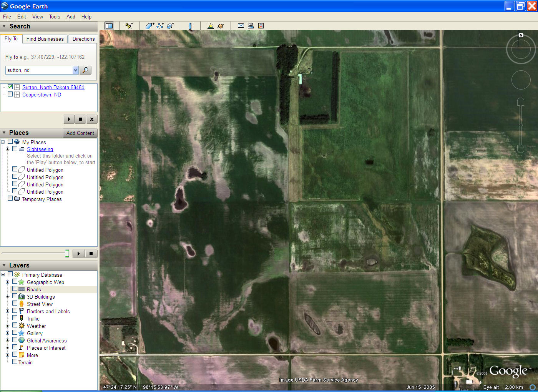Image resolution: width=538 pixels, height=392 pixels.
Task: Toggle the sidebar visibility icon
Action: [109, 26]
